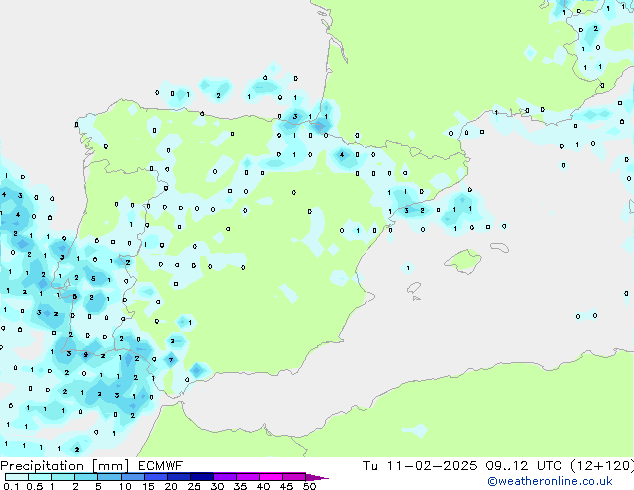Pick the 20–25 mm legend color swatch
Viewport: 634px width, 490px height.
click(x=178, y=477)
